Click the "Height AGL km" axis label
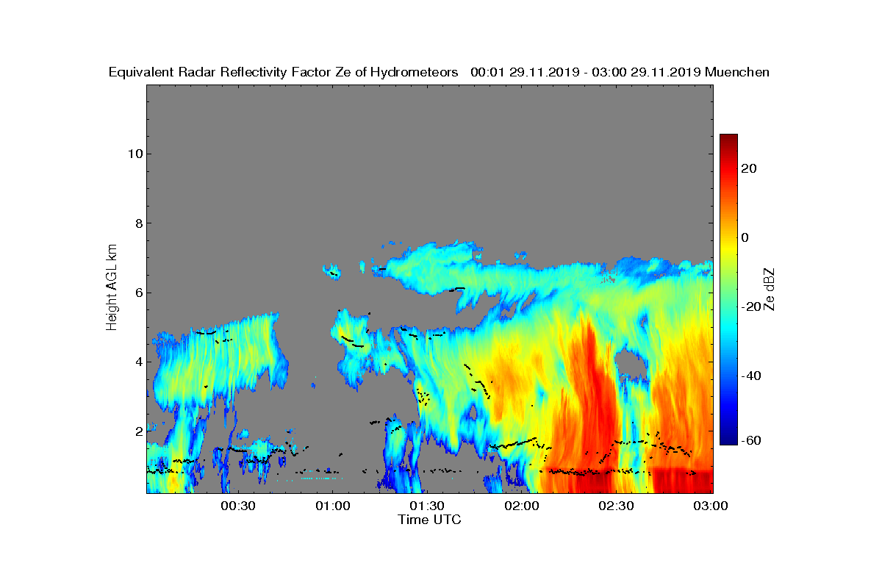The height and width of the screenshot is (588, 882). point(112,289)
